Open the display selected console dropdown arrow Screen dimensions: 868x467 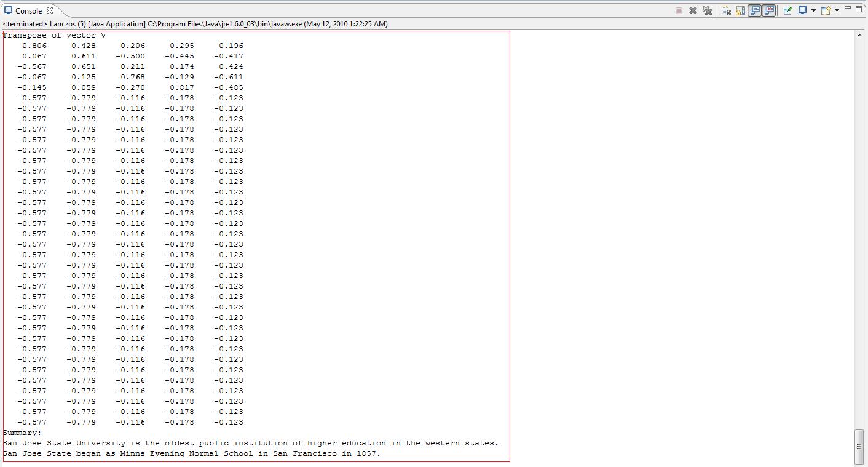(x=813, y=10)
